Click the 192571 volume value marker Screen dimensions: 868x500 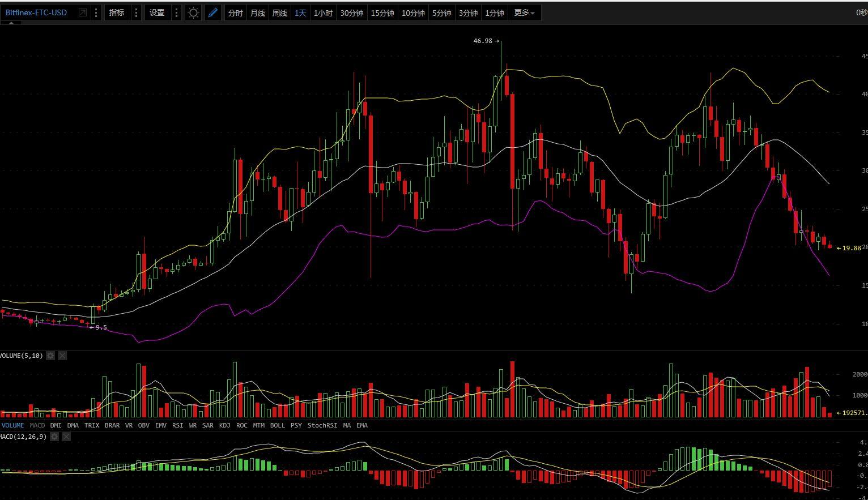[x=854, y=413]
